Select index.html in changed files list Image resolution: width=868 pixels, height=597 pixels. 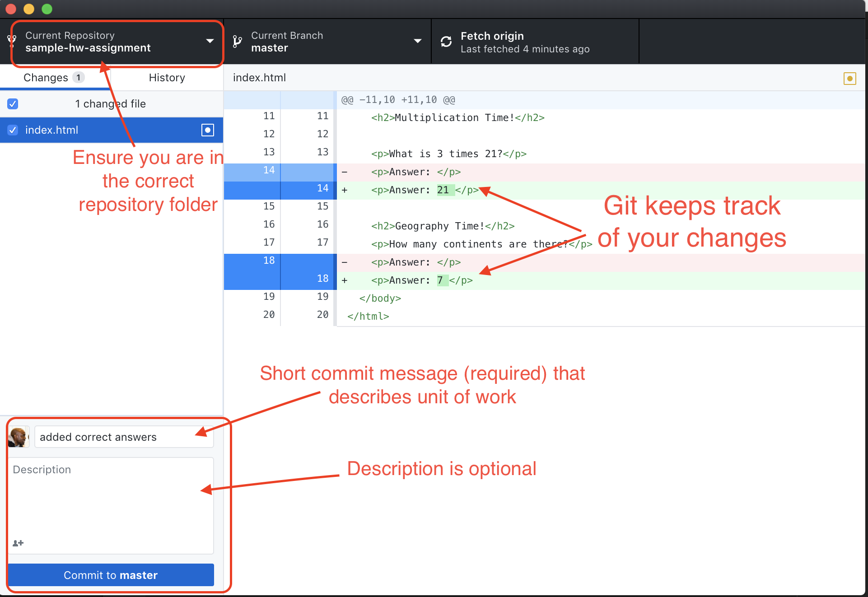coord(112,130)
